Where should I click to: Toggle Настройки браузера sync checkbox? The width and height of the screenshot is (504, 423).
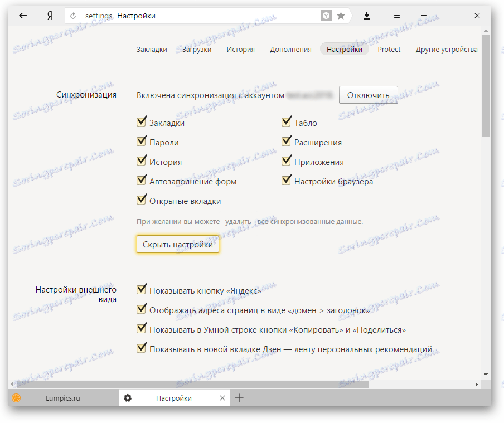(x=287, y=181)
